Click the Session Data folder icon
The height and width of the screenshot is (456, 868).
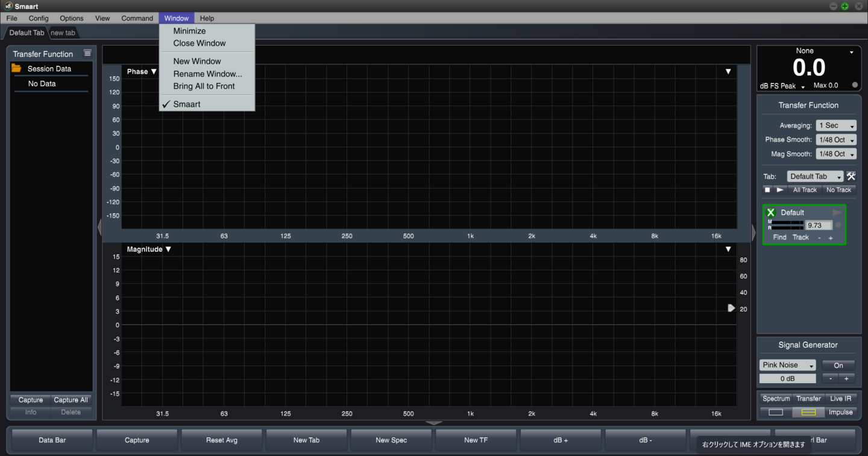pos(16,68)
